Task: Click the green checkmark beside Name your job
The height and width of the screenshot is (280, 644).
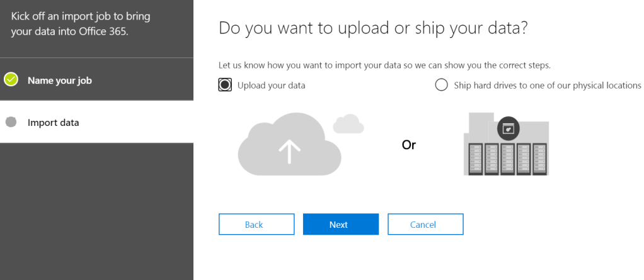Action: (11, 80)
